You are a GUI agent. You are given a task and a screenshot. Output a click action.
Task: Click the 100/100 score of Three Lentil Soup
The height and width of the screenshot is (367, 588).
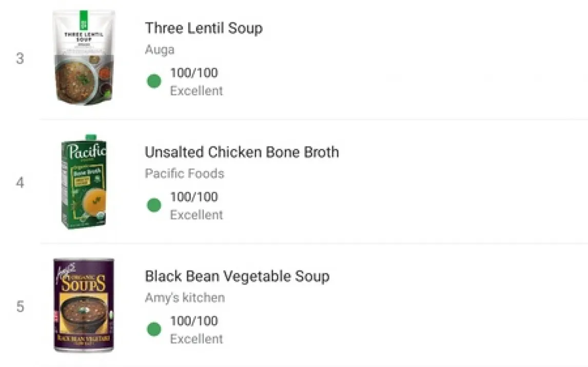click(x=194, y=73)
